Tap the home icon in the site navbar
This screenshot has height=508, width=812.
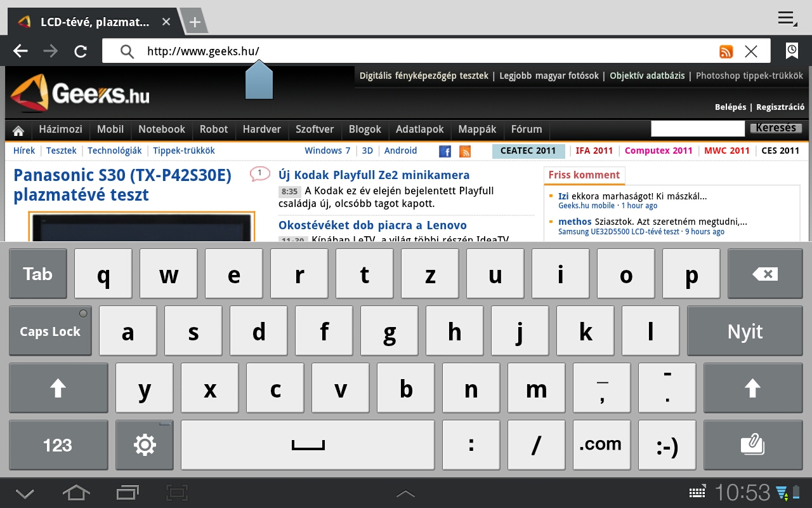click(18, 130)
